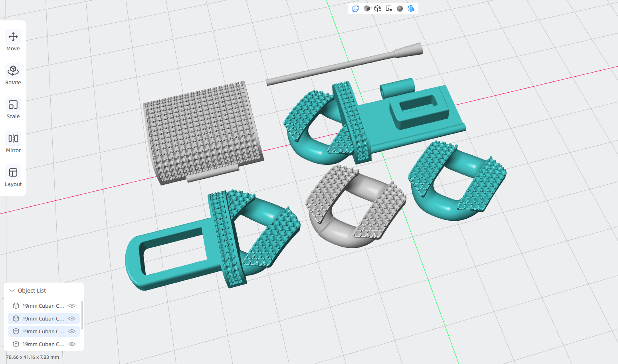Select the third 19mm Cuban C… list row
This screenshot has width=618, height=364.
pyautogui.click(x=44, y=331)
